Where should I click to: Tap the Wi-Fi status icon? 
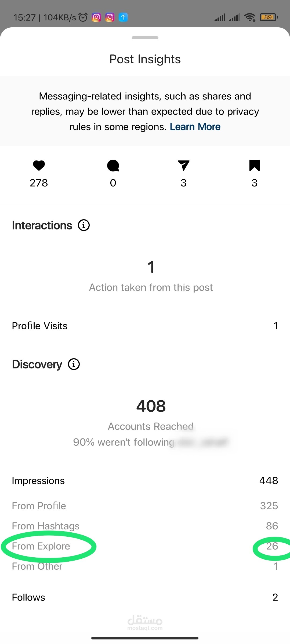coord(250,17)
